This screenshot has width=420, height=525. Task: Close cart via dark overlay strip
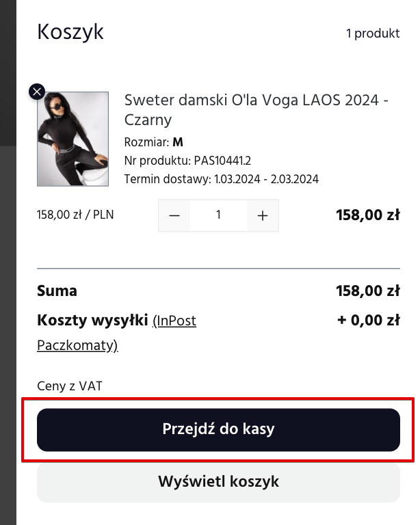pyautogui.click(x=8, y=262)
